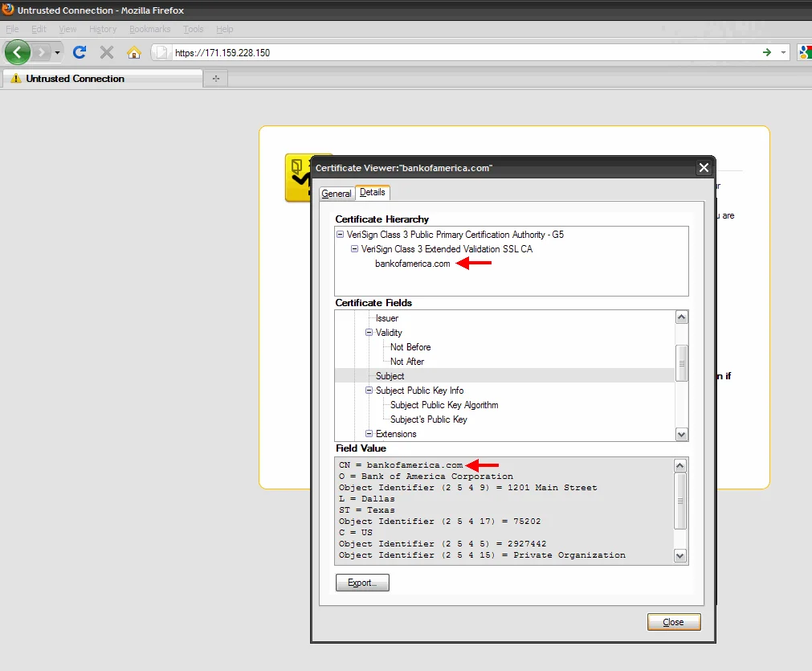Open the View menu
Image resolution: width=812 pixels, height=671 pixels.
67,29
